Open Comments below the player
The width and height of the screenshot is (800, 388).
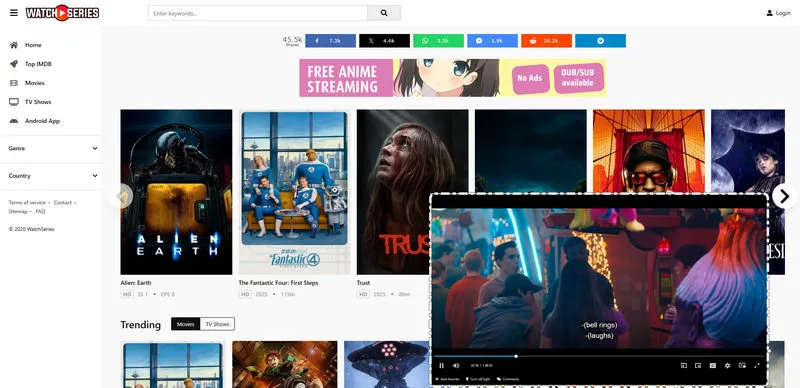click(508, 379)
